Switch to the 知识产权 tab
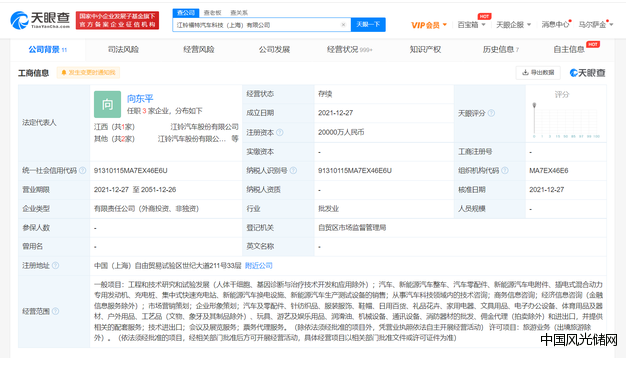Image resolution: width=626 pixels, height=370 pixels. click(425, 49)
